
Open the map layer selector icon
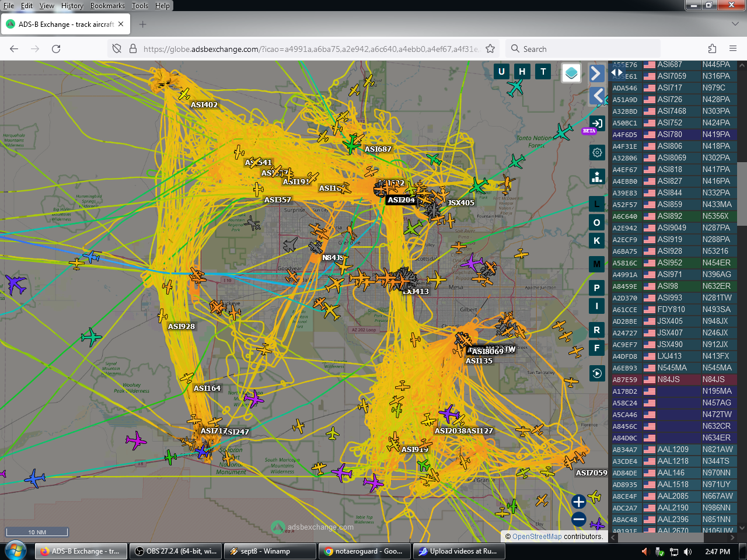click(x=571, y=73)
